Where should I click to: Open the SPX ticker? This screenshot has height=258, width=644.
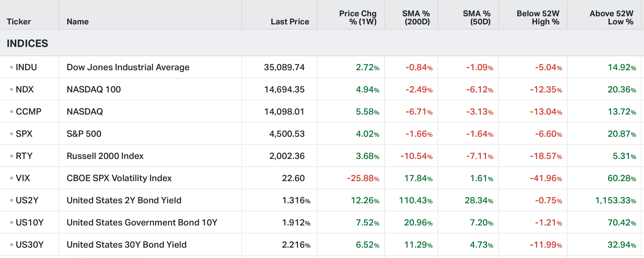point(24,134)
